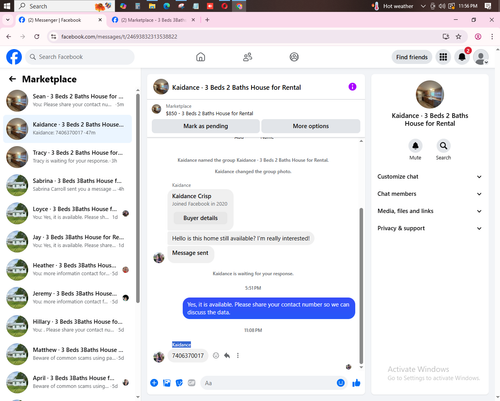The height and width of the screenshot is (401, 500).
Task: Open Chrome three-dot menu
Action: 492,37
